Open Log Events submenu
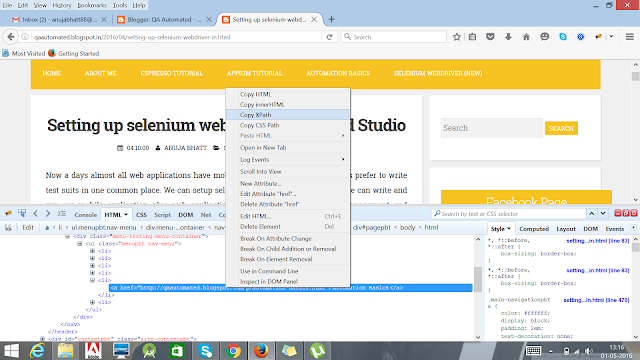The height and width of the screenshot is (360, 640). pos(288,160)
